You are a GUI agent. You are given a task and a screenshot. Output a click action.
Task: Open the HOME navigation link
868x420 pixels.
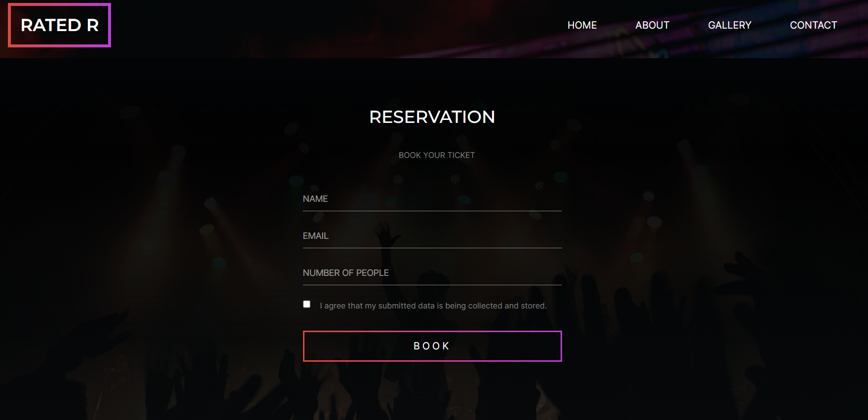pos(582,25)
